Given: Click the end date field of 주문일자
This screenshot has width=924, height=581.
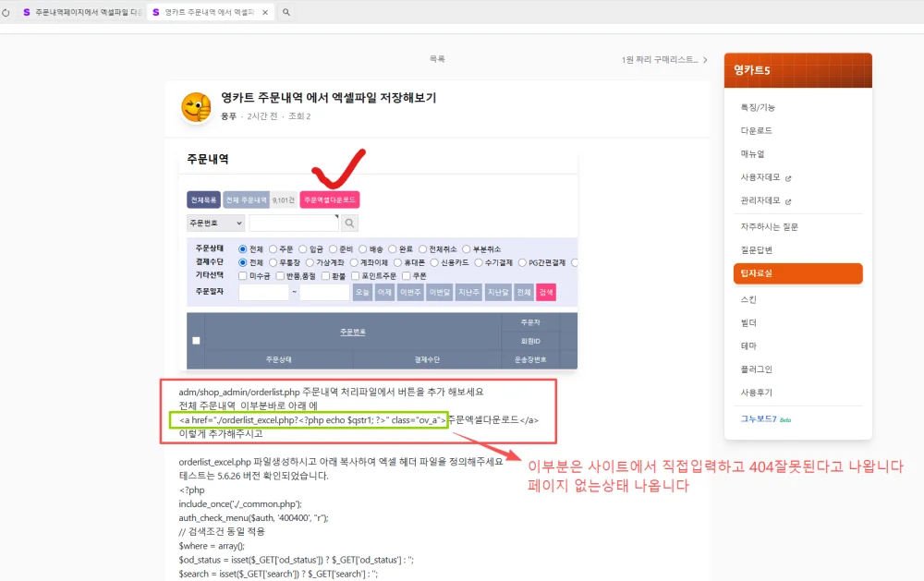Looking at the screenshot, I should [x=324, y=292].
